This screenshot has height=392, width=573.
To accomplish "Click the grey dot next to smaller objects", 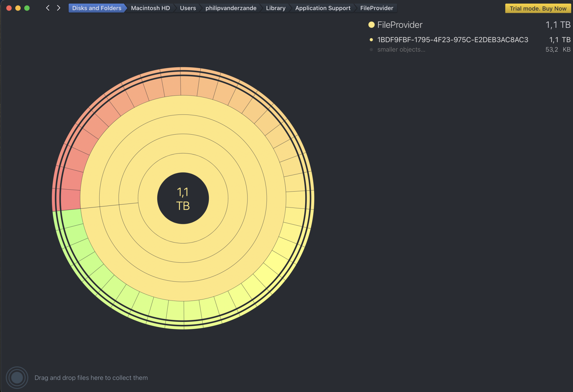I will click(x=371, y=50).
